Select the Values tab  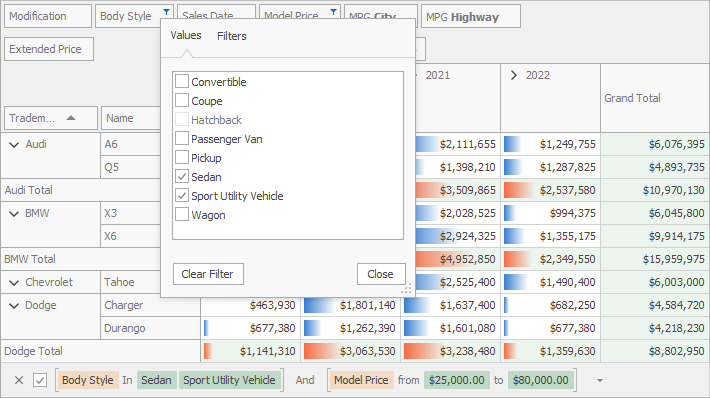[x=186, y=35]
